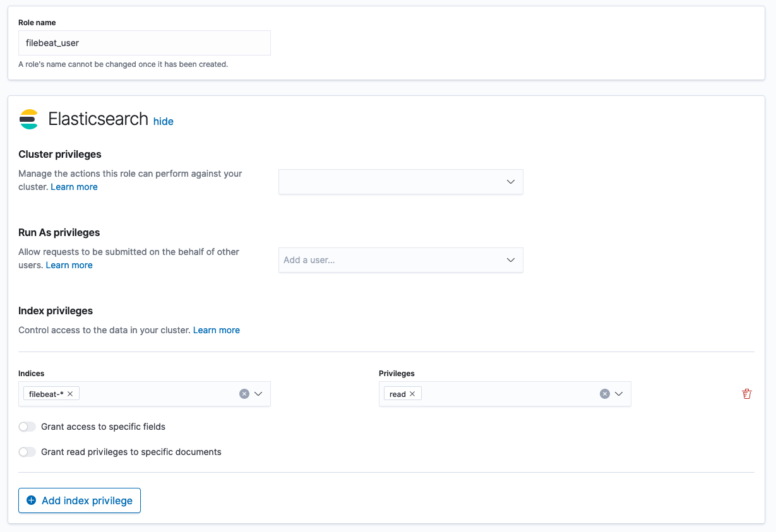
Task: Clear all entries in Privileges field
Action: 605,394
